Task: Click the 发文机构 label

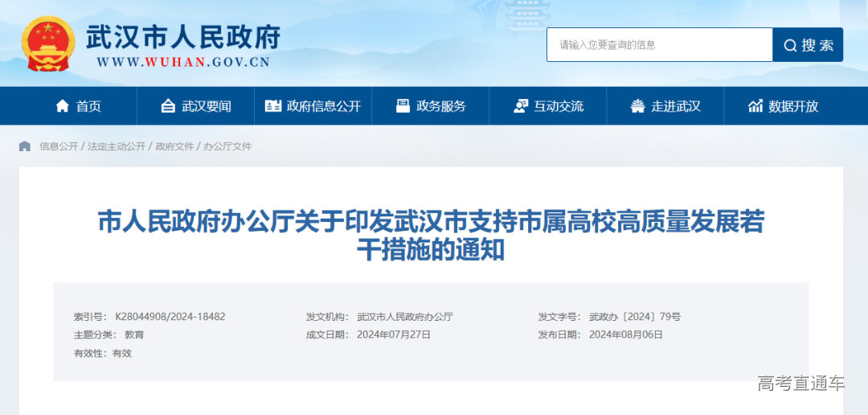Action: click(x=327, y=317)
